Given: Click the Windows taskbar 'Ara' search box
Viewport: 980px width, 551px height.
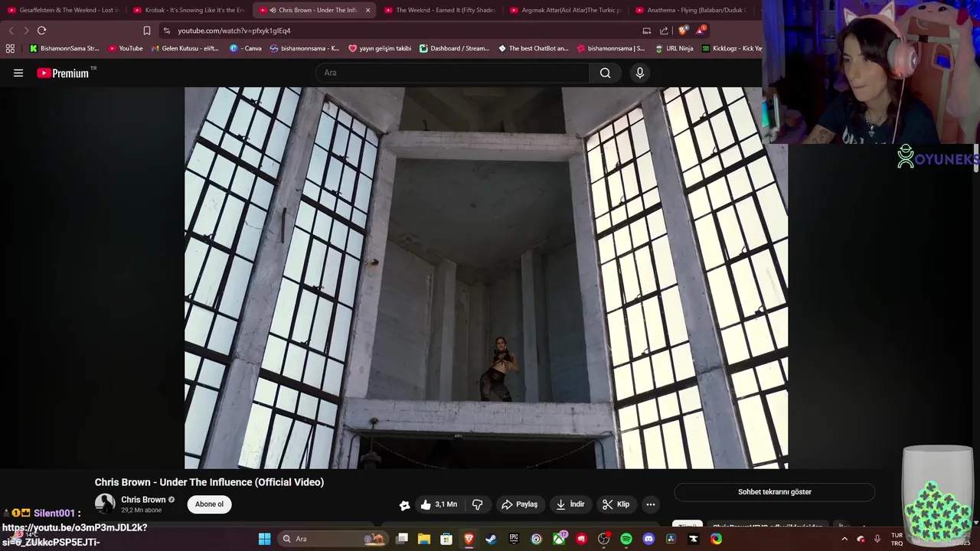Looking at the screenshot, I should 333,539.
